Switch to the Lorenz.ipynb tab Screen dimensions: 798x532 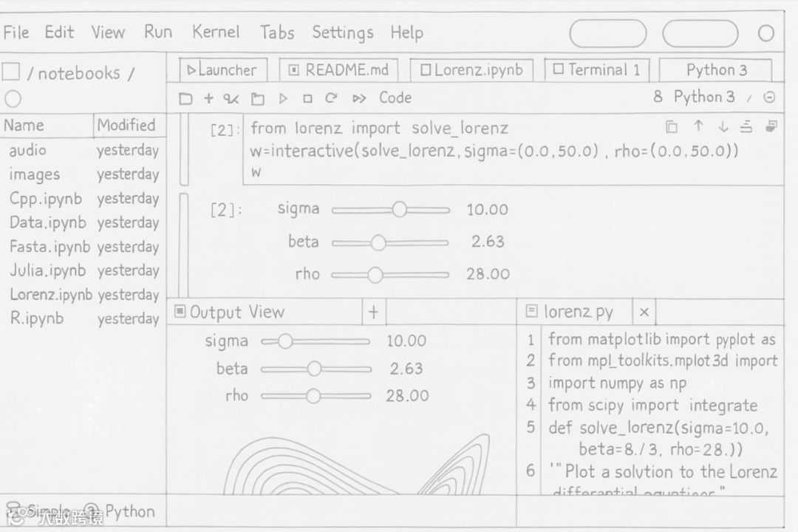[471, 70]
